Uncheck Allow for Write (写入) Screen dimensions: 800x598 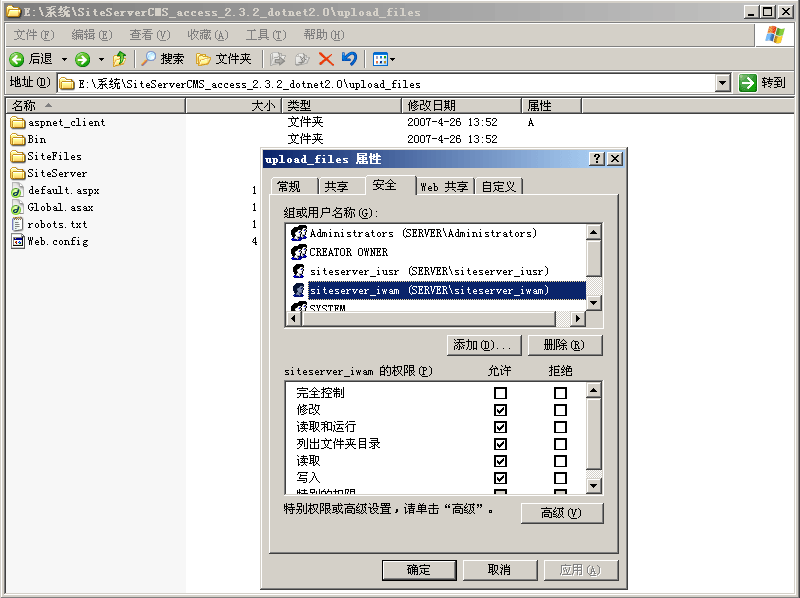501,478
